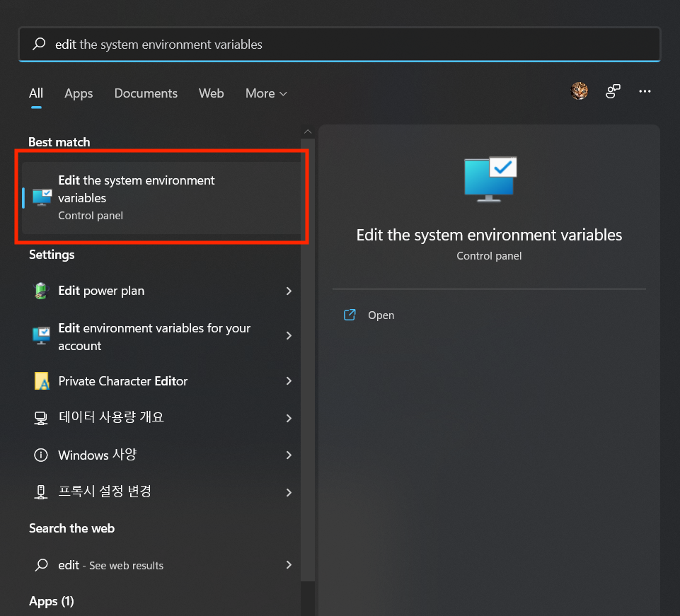The image size is (680, 616).
Task: Open the More filter dropdown
Action: pos(266,93)
